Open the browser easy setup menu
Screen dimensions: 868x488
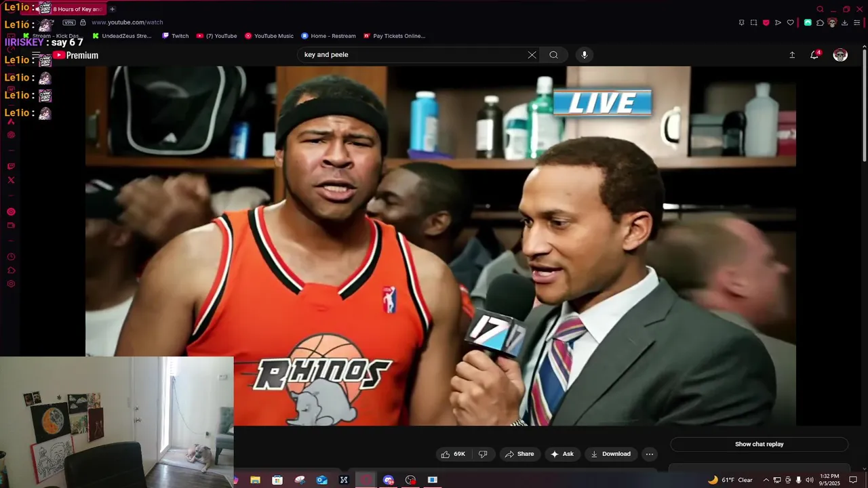point(856,22)
